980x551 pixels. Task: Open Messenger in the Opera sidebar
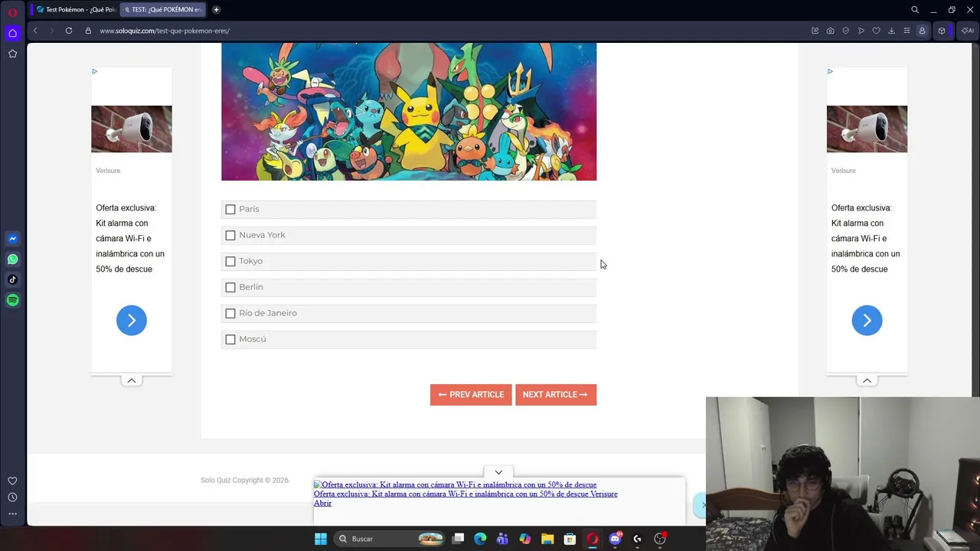point(12,239)
